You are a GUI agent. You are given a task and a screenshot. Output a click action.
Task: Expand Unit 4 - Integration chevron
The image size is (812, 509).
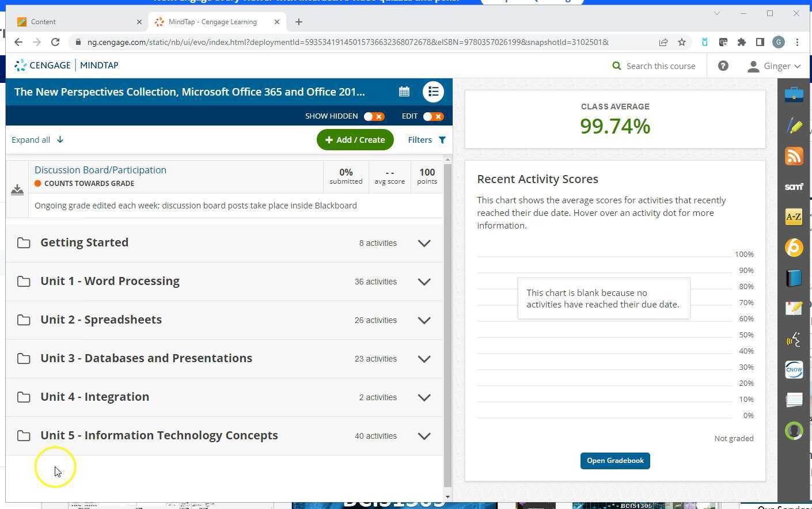coord(424,397)
